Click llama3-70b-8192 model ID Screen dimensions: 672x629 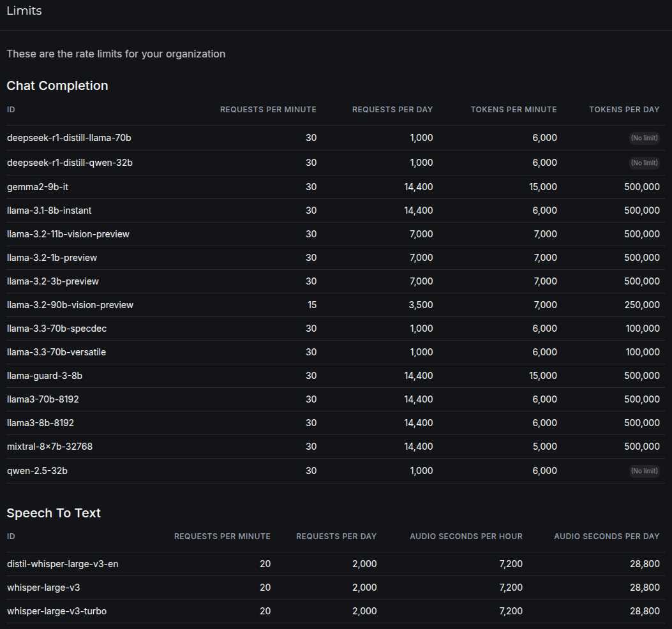tap(43, 399)
